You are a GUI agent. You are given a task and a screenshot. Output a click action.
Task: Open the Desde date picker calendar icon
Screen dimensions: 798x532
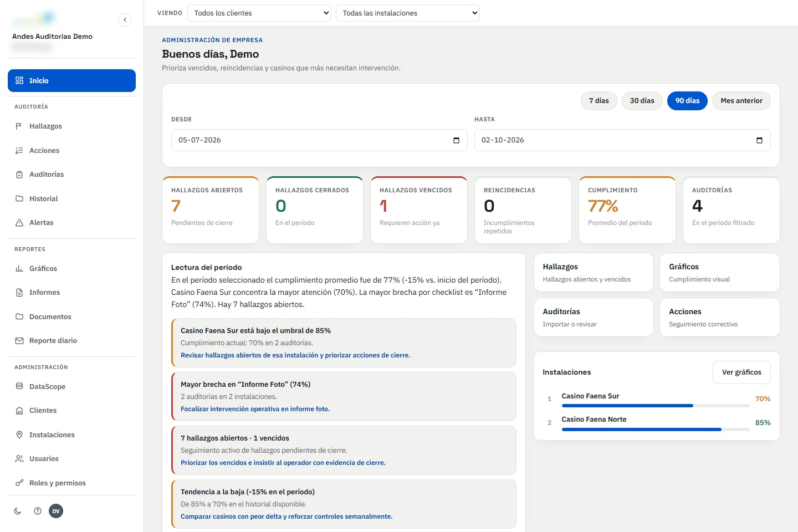[x=456, y=140]
